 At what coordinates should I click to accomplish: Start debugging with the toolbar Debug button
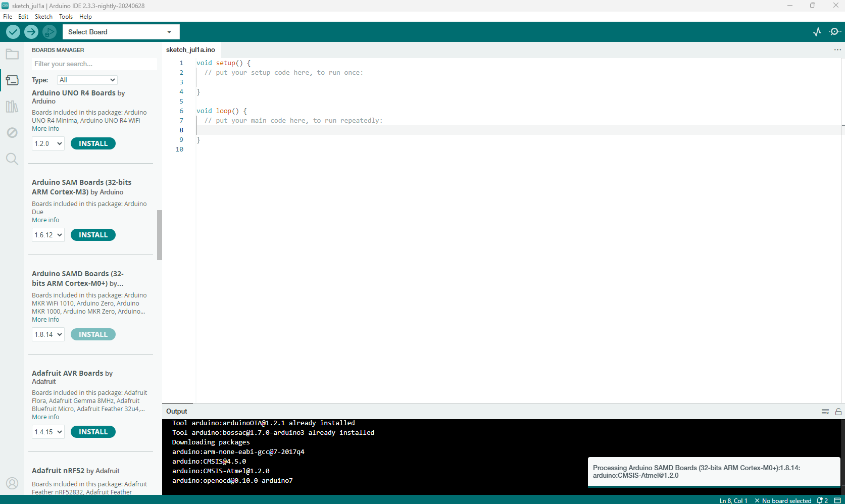(49, 32)
